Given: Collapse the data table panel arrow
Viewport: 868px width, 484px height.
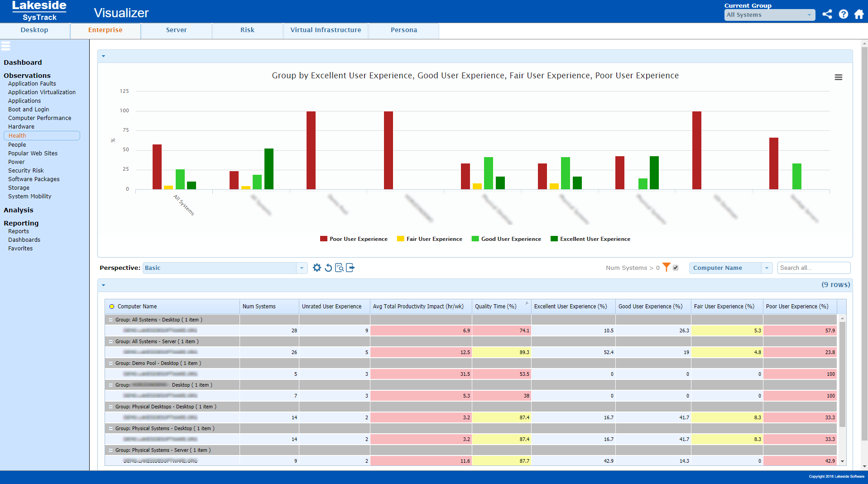Looking at the screenshot, I should tap(104, 285).
